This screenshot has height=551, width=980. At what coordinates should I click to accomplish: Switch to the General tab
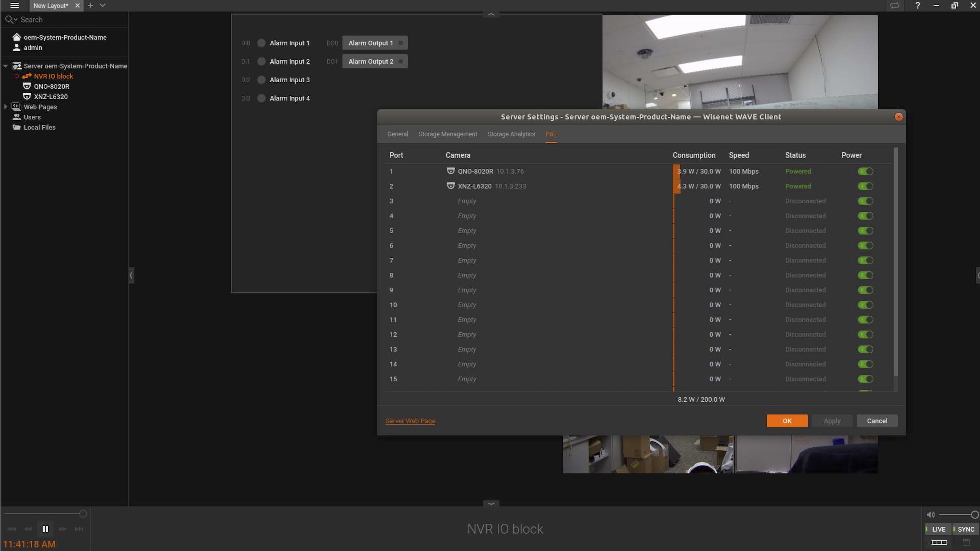pyautogui.click(x=397, y=134)
